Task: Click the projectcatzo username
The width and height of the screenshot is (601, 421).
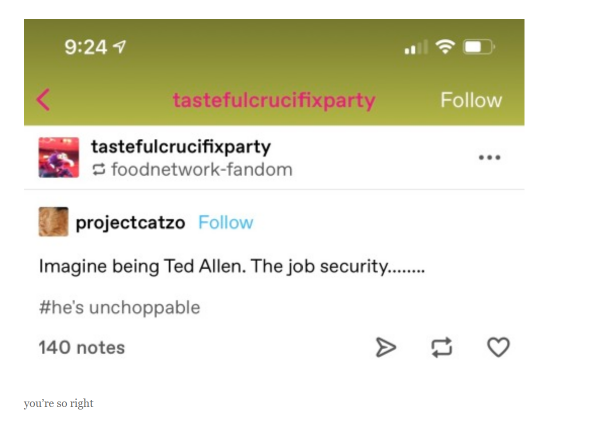Action: click(130, 222)
